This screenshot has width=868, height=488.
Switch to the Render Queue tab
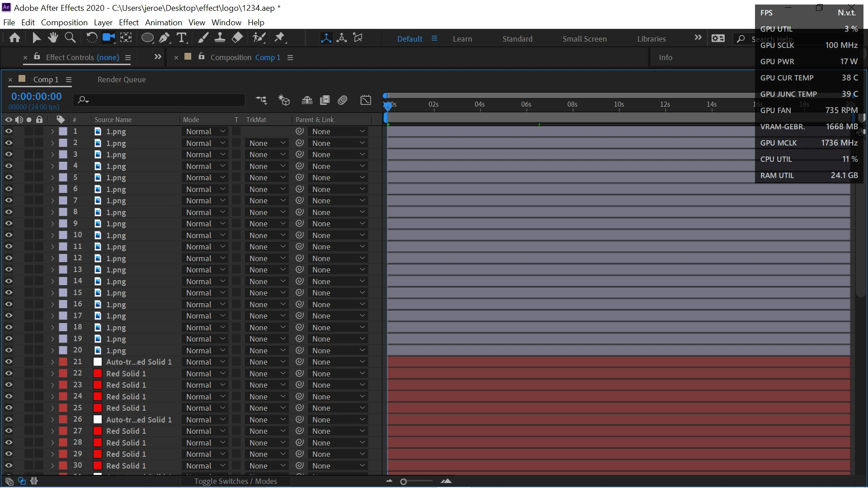coord(122,80)
